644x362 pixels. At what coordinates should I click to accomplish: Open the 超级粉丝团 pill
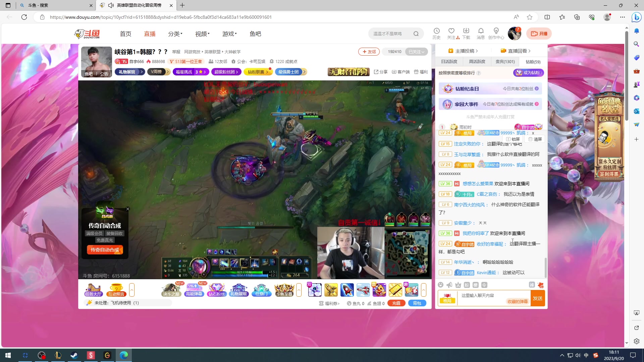pos(226,72)
